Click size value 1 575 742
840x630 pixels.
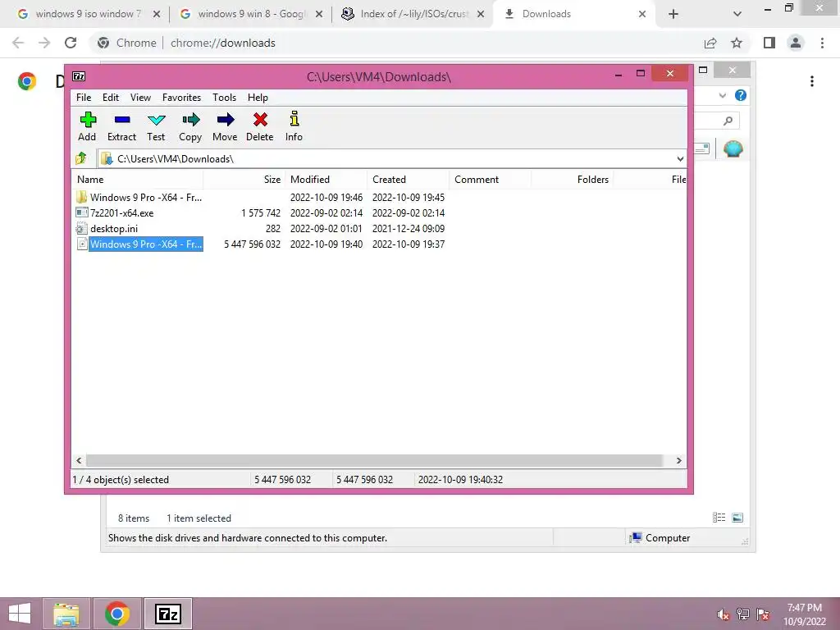(261, 212)
